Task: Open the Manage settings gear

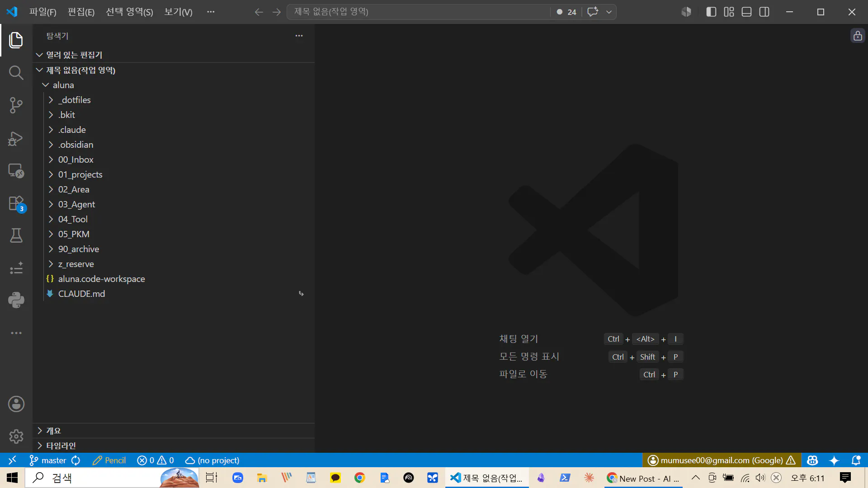Action: [16, 436]
